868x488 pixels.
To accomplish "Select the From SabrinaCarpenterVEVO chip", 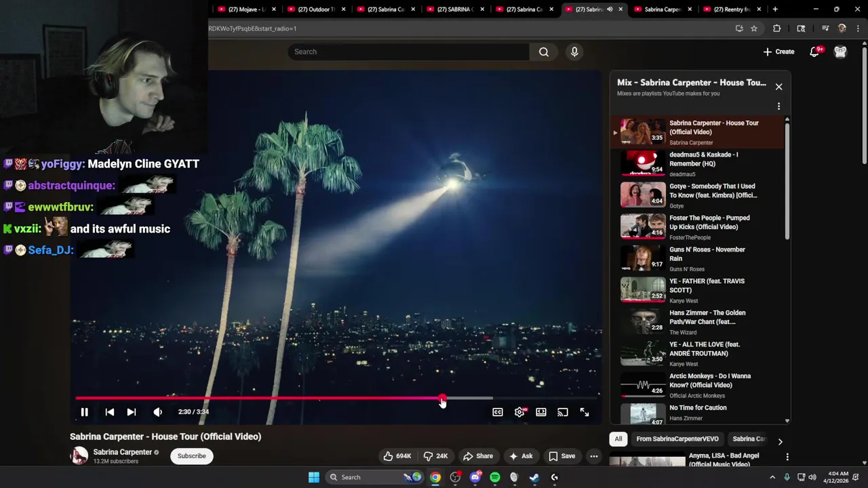I will click(677, 439).
